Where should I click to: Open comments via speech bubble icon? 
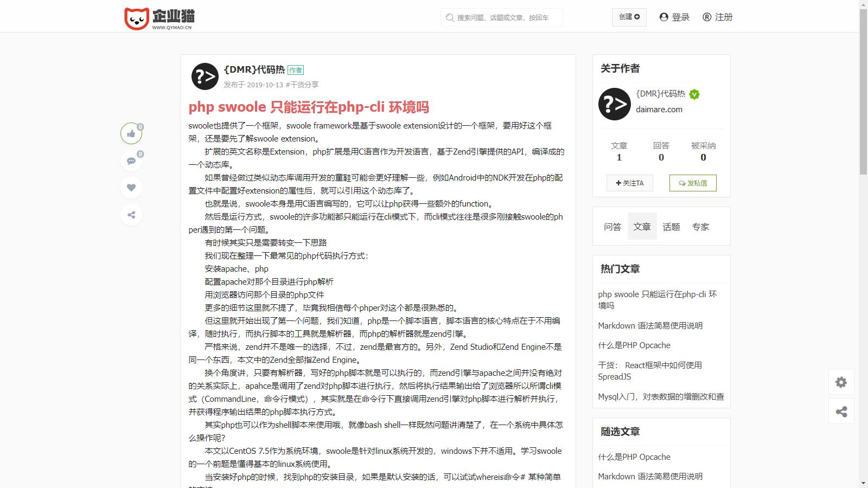pyautogui.click(x=131, y=160)
